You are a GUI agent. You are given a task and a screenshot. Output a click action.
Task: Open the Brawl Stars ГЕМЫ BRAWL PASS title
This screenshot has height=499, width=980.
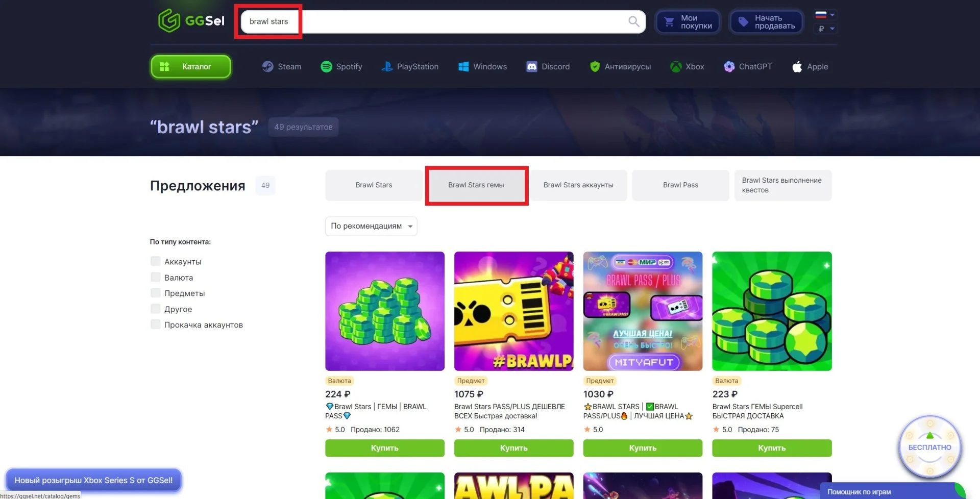point(376,411)
